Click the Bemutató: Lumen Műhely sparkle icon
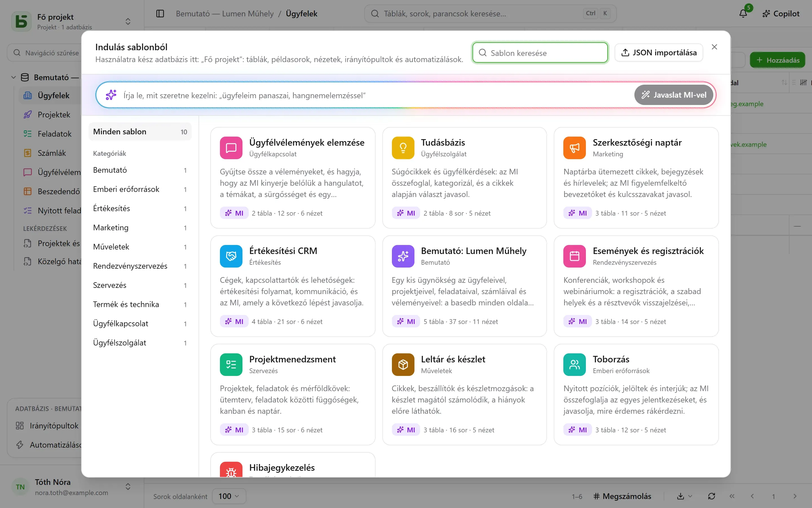Screen dimensions: 812x508 pyautogui.click(x=403, y=256)
